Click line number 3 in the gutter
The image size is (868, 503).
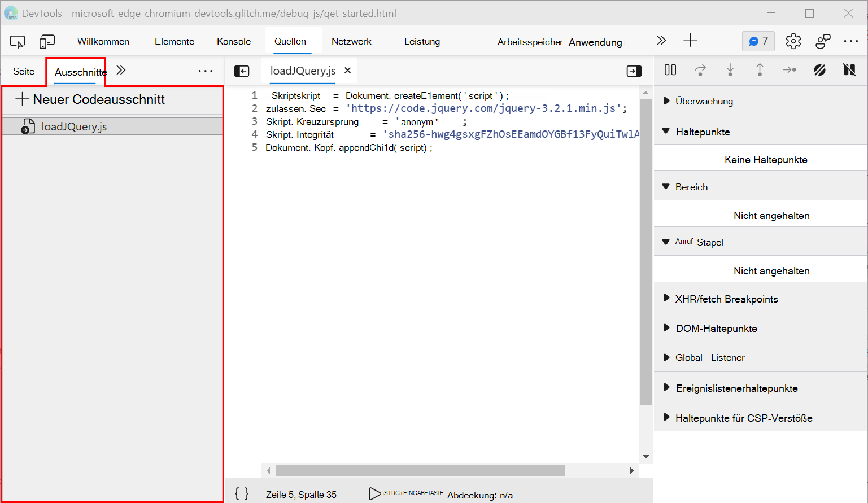(x=255, y=121)
